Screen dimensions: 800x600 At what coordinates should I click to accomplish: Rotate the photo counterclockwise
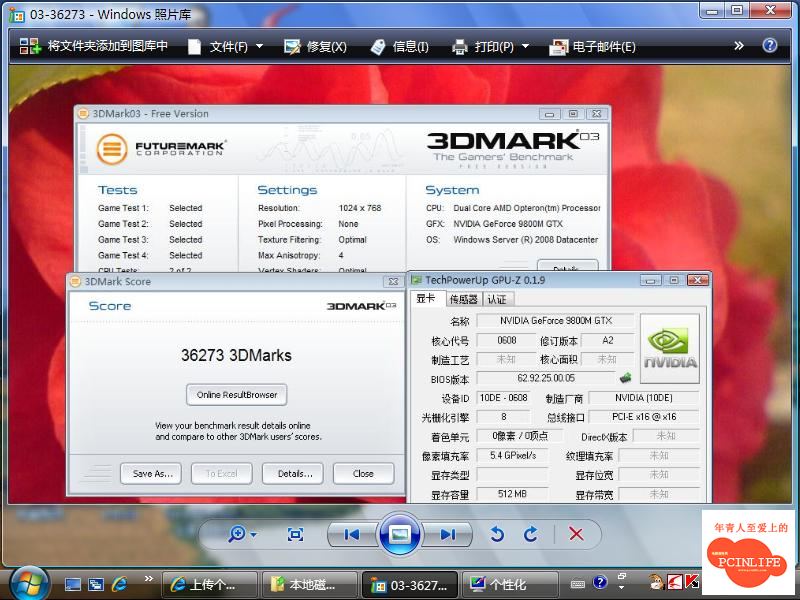coord(496,534)
